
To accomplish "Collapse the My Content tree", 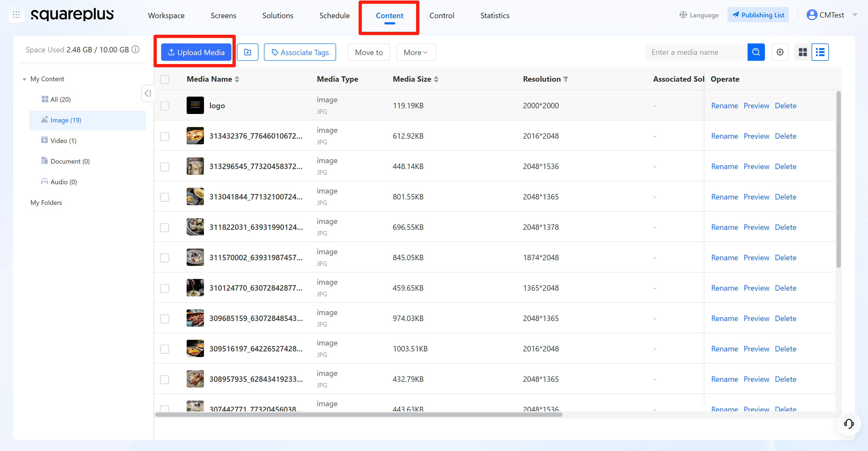I will click(24, 79).
